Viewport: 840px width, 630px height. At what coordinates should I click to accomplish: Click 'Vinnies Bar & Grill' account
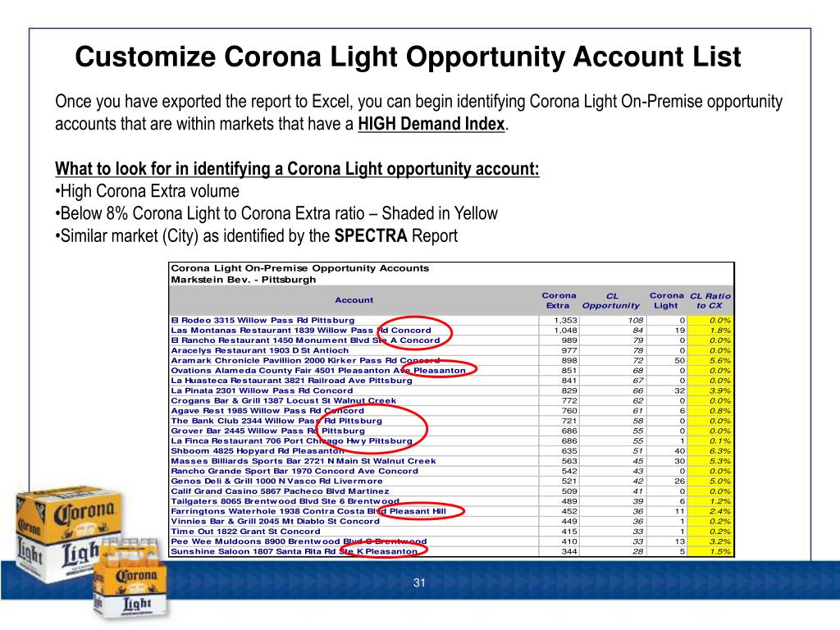[276, 521]
